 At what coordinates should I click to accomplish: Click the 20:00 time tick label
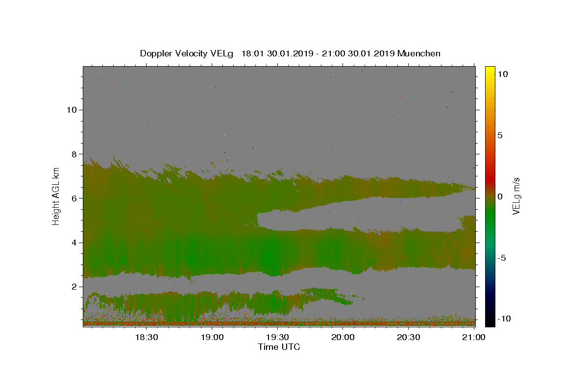(343, 338)
